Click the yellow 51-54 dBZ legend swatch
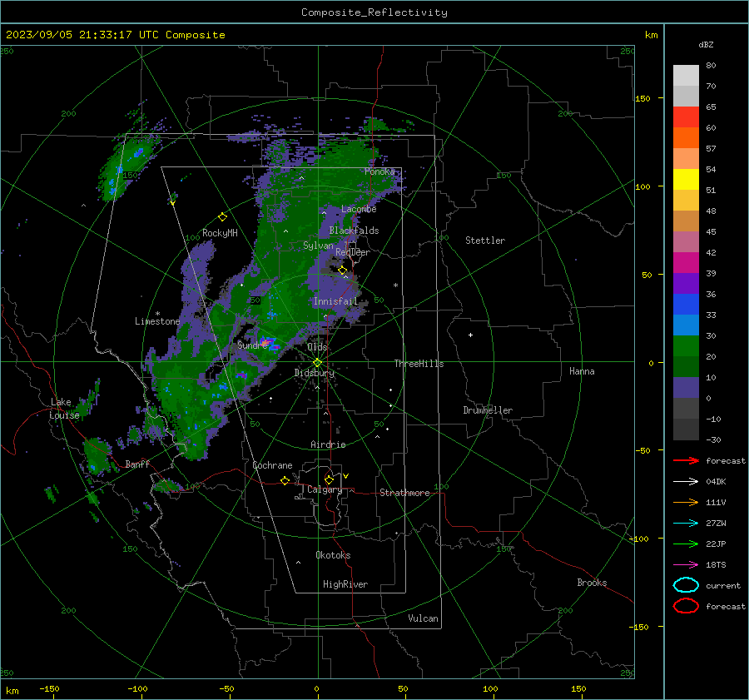749x700 pixels. coord(686,180)
